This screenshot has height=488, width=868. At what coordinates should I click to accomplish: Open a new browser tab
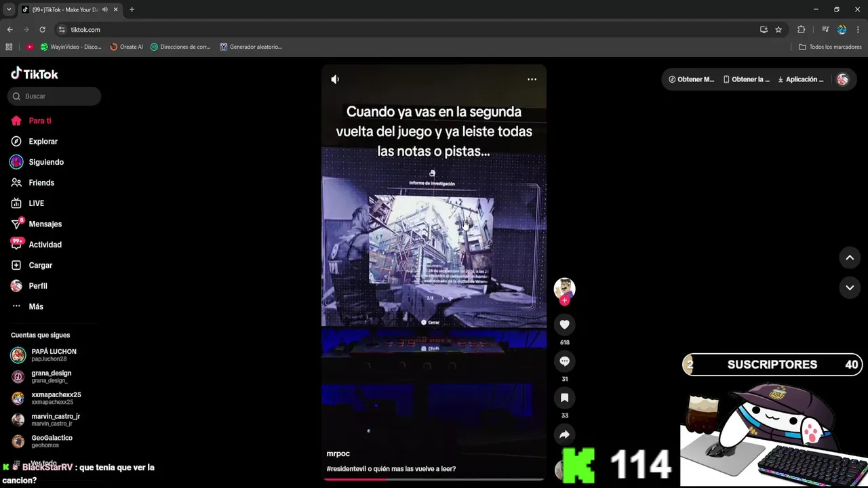click(132, 9)
